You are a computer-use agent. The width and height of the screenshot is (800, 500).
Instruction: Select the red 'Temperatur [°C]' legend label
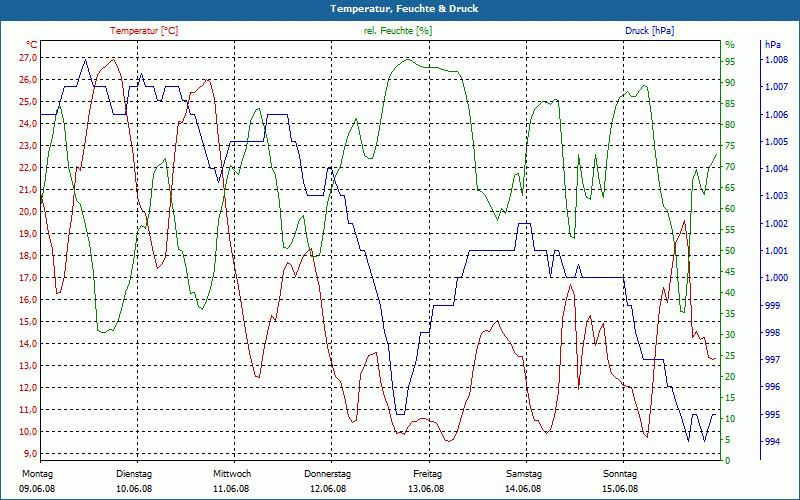coord(144,31)
